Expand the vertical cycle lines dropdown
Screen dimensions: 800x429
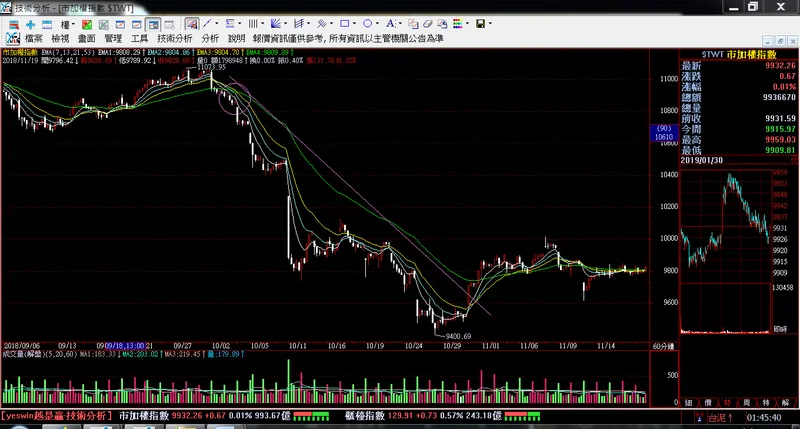point(262,23)
